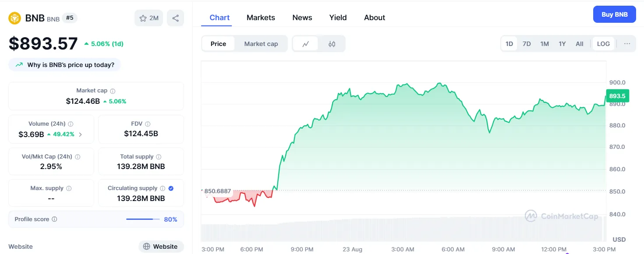Open the Yield tab
This screenshot has height=254, width=644.
pyautogui.click(x=338, y=18)
